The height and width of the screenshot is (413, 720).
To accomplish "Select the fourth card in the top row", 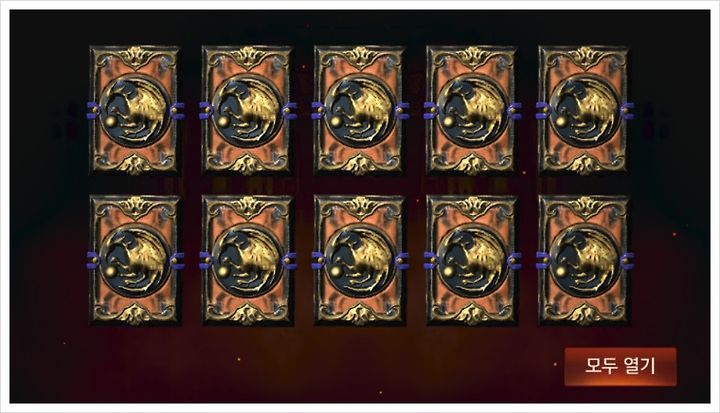I will click(472, 110).
